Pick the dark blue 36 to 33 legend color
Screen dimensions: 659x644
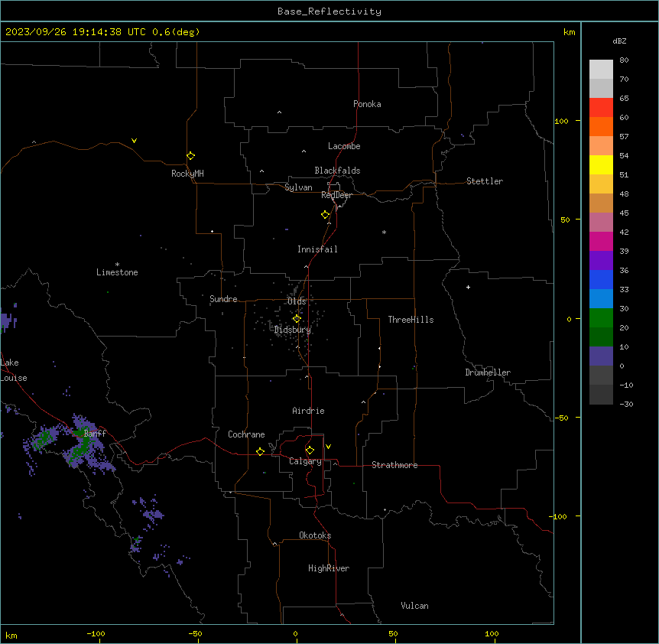(x=601, y=279)
